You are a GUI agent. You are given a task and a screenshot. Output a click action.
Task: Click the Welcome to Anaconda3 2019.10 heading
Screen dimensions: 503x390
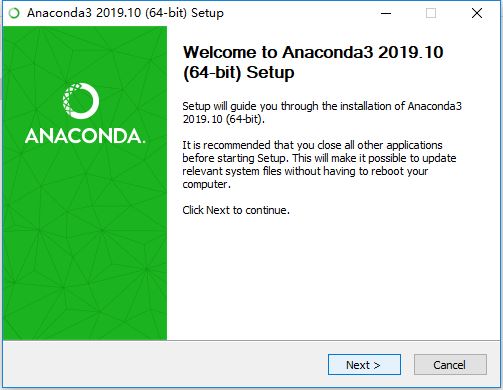click(313, 52)
